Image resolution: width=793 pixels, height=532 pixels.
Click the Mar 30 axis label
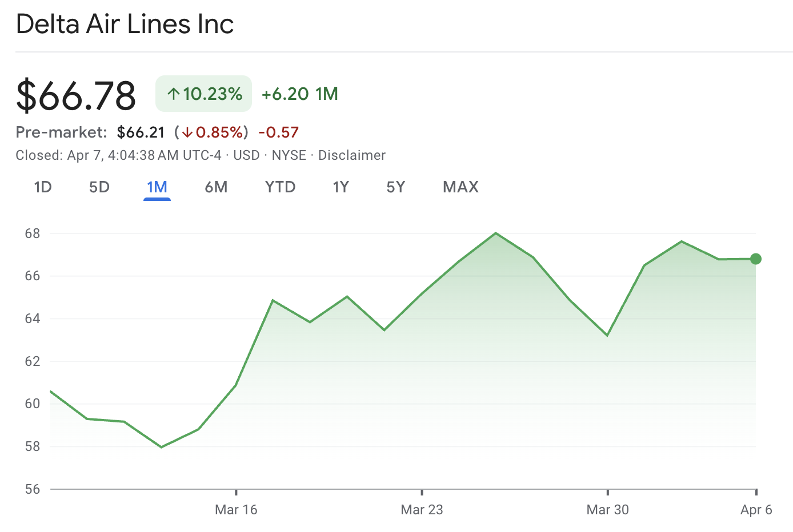coord(607,510)
